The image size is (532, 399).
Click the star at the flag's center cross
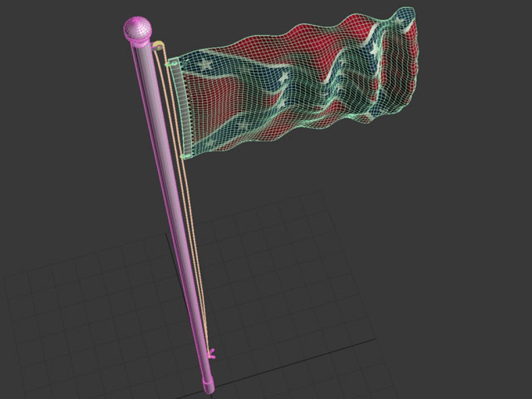coord(284,79)
